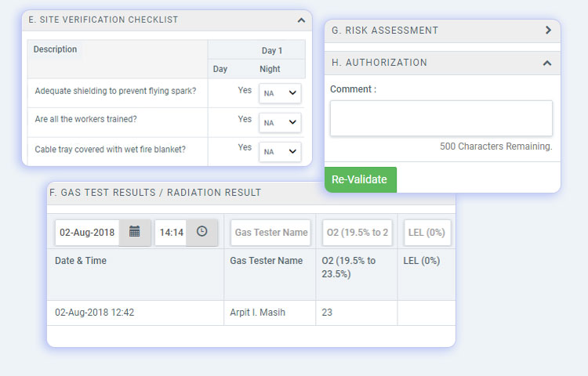Open Night dropdown for workers trained row
Screen dimensions: 588x376
(x=281, y=122)
